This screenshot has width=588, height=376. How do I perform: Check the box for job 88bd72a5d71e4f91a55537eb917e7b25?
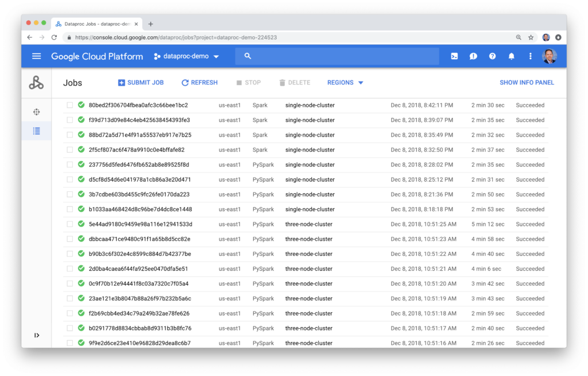[69, 135]
